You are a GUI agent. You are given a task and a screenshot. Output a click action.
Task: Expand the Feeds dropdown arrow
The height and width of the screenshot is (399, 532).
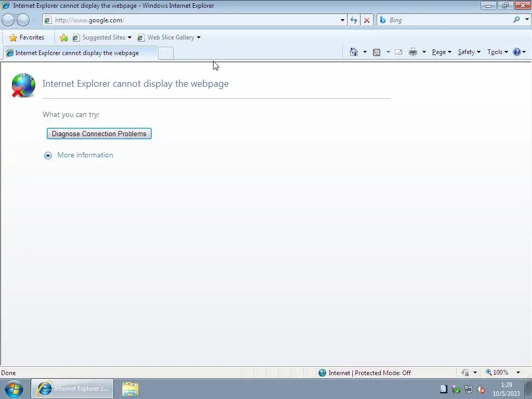(x=388, y=52)
